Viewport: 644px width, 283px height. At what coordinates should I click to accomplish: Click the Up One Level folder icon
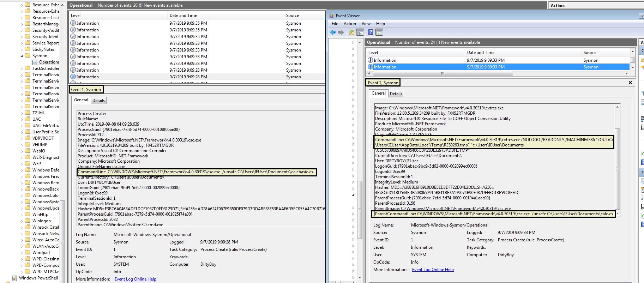pos(352,32)
